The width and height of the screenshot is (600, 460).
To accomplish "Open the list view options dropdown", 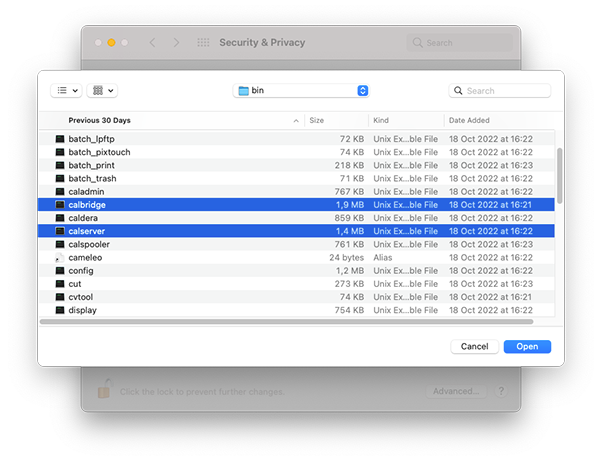I will (66, 90).
